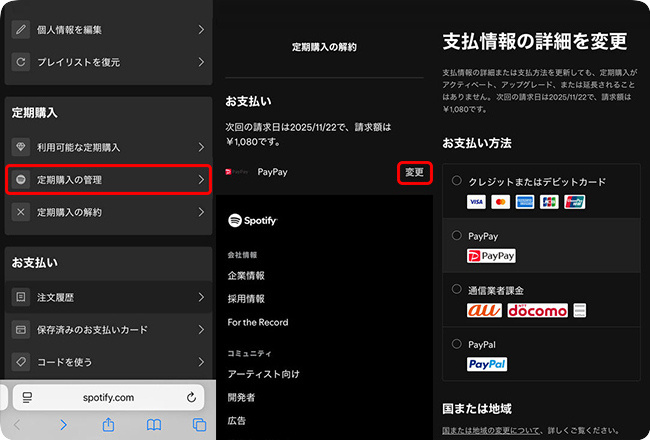Open the 開発者 footer link

pyautogui.click(x=241, y=397)
